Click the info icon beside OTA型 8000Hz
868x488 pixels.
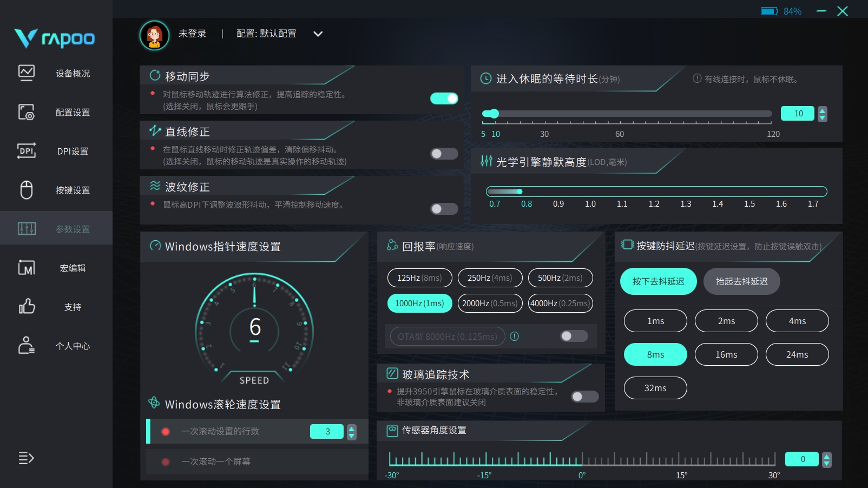[515, 337]
